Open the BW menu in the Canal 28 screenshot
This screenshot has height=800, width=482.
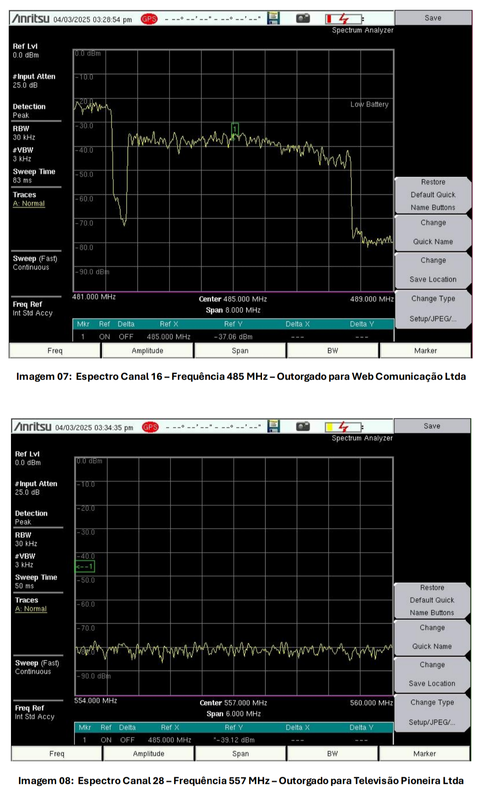[332, 754]
